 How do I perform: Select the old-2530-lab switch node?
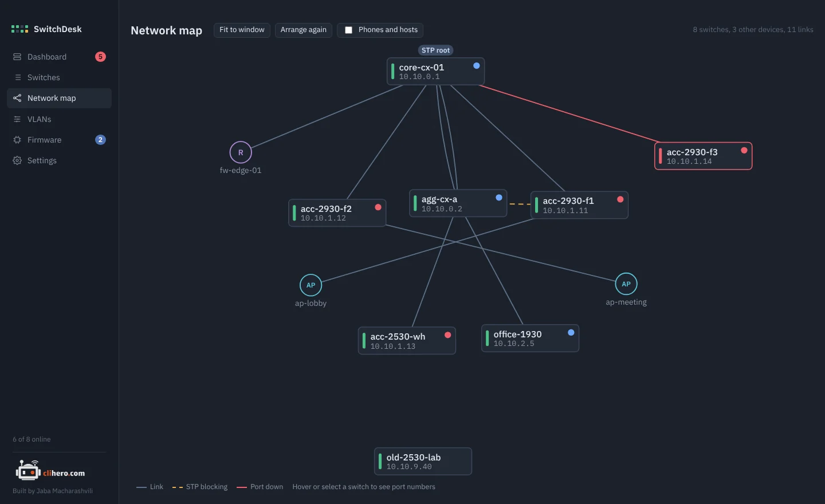(423, 461)
